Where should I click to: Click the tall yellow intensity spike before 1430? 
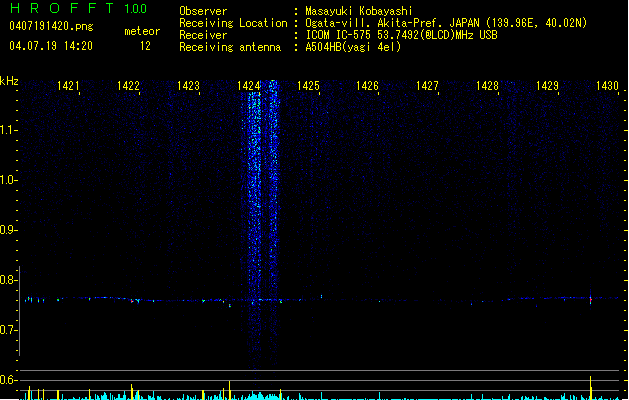pos(590,388)
